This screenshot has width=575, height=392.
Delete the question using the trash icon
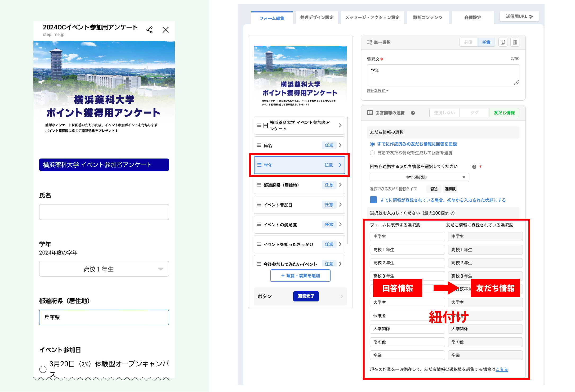[515, 42]
